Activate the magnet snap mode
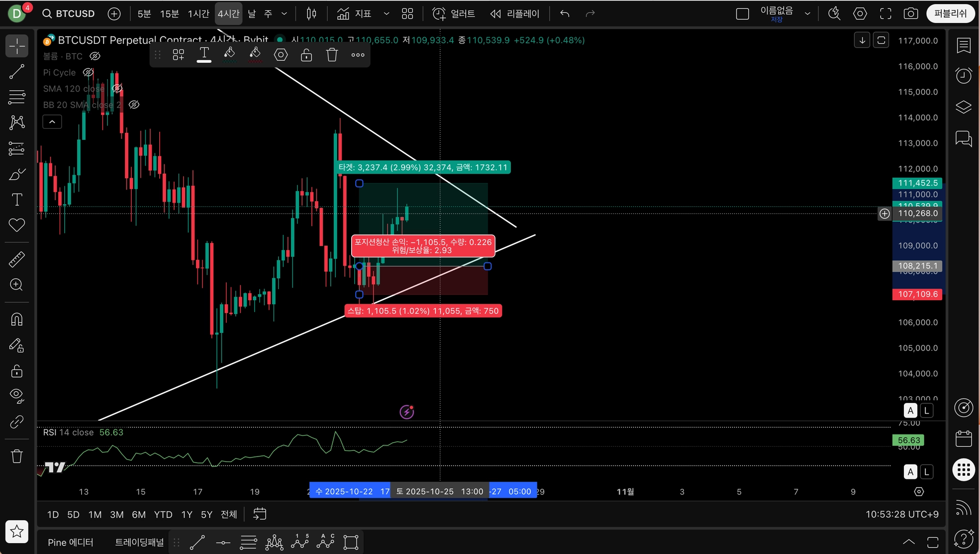980x554 pixels. [x=17, y=320]
